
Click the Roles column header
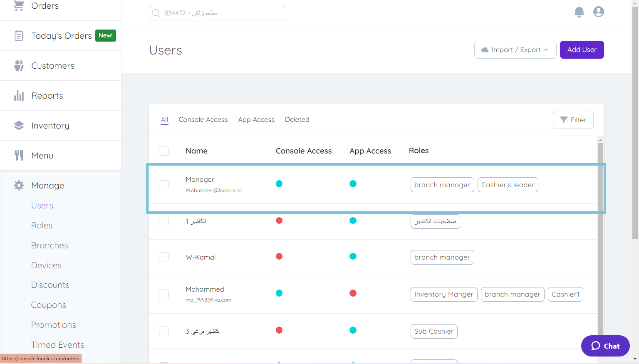coord(419,151)
